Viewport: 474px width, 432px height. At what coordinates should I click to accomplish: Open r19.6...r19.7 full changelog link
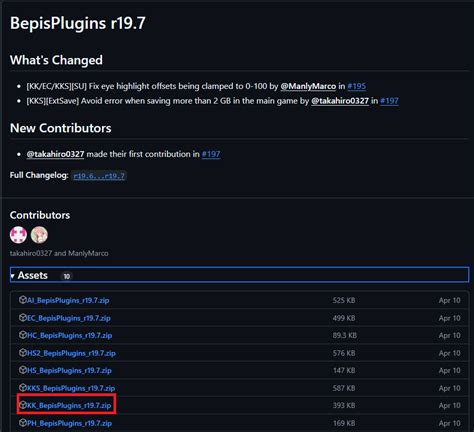(99, 176)
